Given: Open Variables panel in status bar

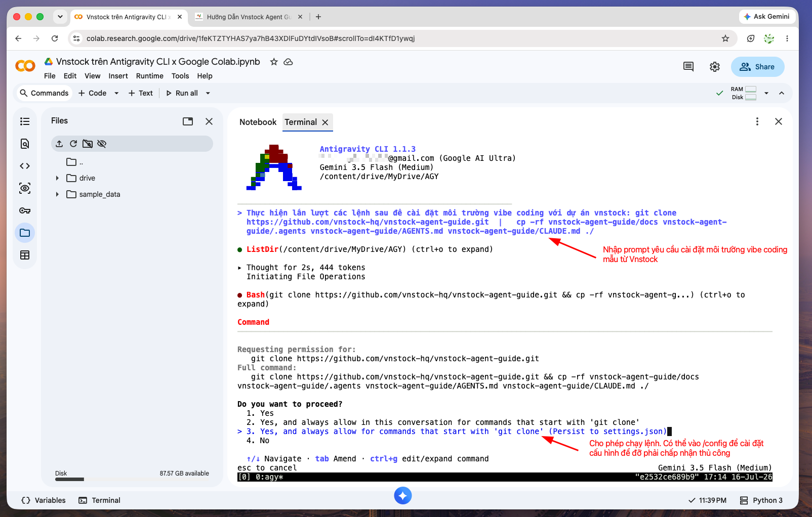Looking at the screenshot, I should click(44, 500).
